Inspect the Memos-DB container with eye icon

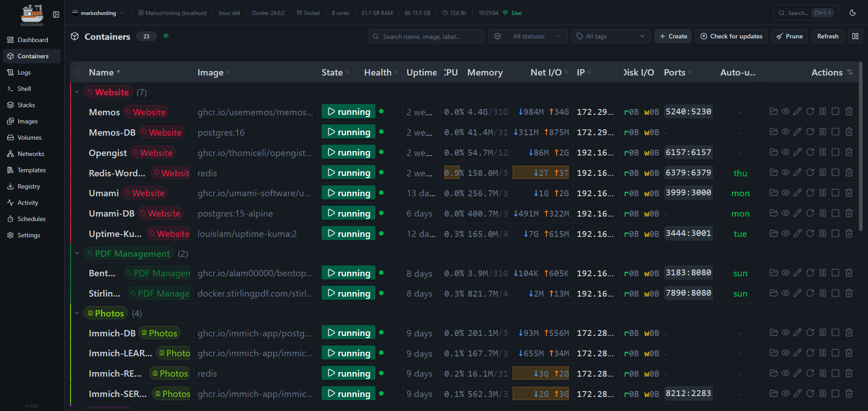pos(786,132)
